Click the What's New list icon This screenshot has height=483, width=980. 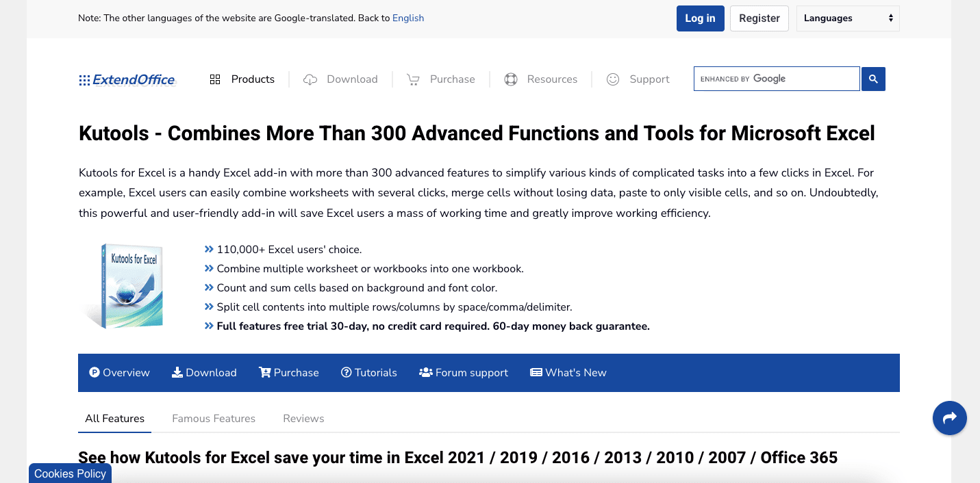pyautogui.click(x=536, y=373)
